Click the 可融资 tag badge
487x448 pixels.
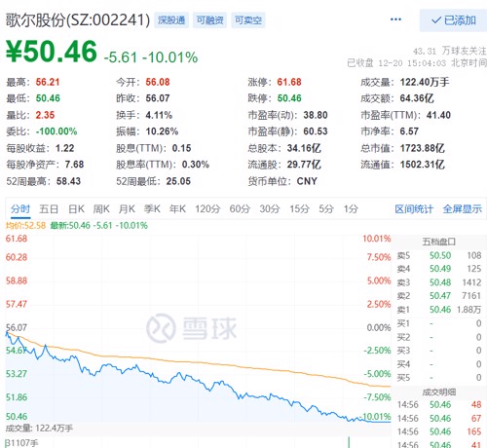[209, 20]
